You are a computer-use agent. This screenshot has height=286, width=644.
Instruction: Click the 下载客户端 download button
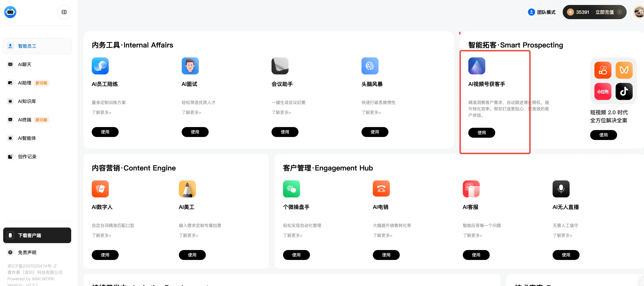click(37, 235)
